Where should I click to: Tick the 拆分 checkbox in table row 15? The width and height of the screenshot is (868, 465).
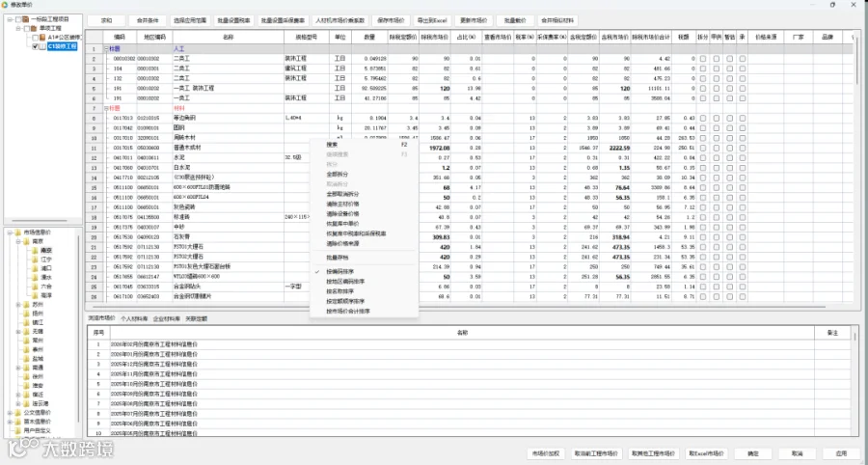(x=703, y=188)
